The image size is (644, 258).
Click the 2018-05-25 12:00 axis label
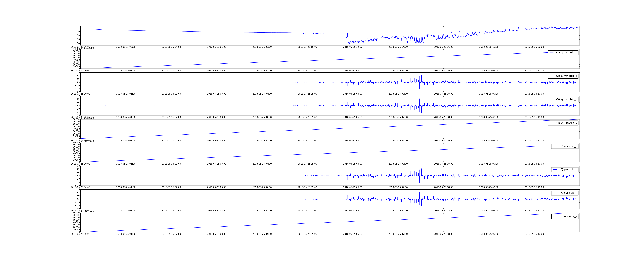tap(353, 47)
